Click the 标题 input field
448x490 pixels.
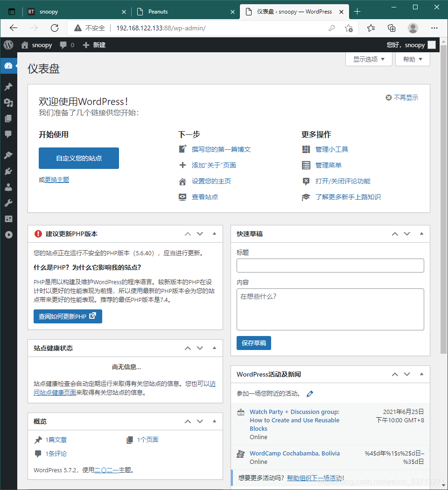[330, 266]
